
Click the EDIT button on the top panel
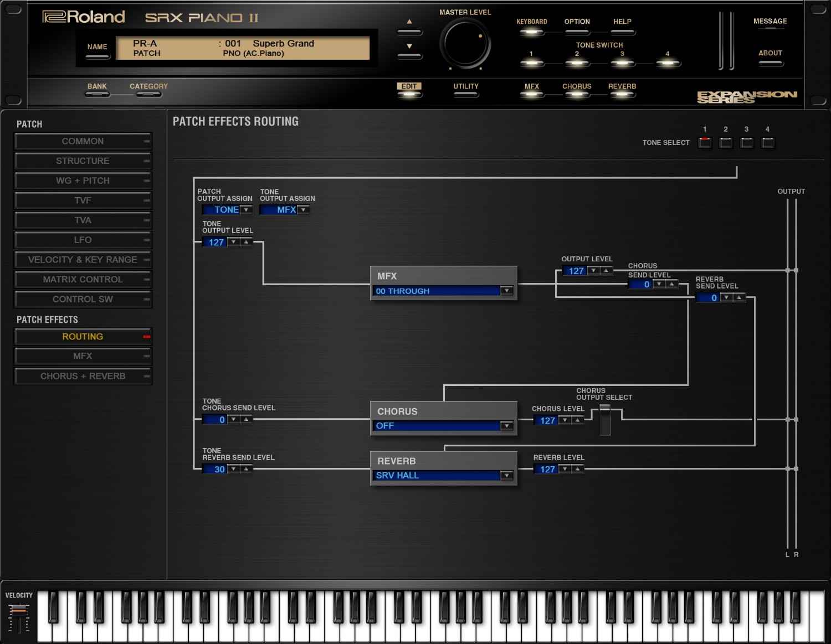pos(409,90)
